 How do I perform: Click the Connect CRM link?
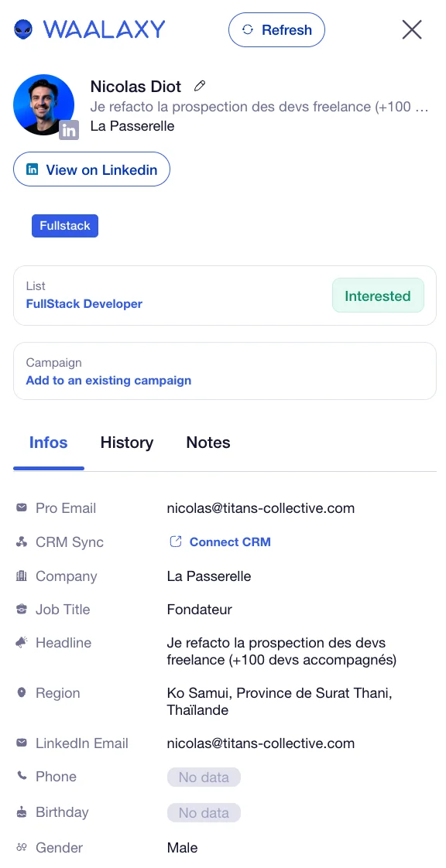pos(220,542)
